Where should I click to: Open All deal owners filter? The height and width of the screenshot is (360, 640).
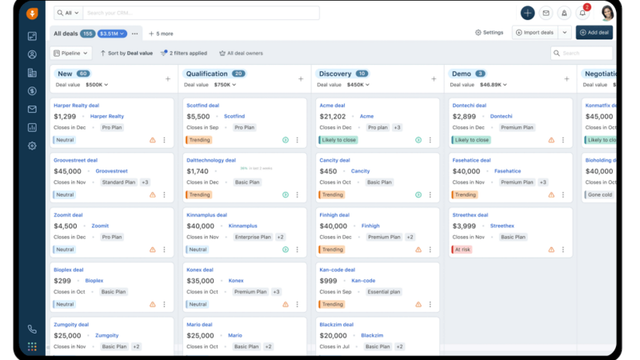point(241,53)
